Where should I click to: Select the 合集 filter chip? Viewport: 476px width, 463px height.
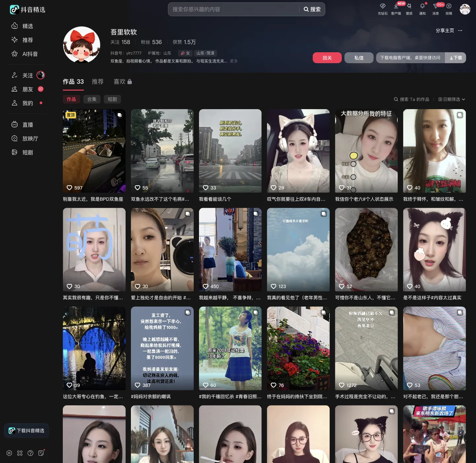click(92, 99)
